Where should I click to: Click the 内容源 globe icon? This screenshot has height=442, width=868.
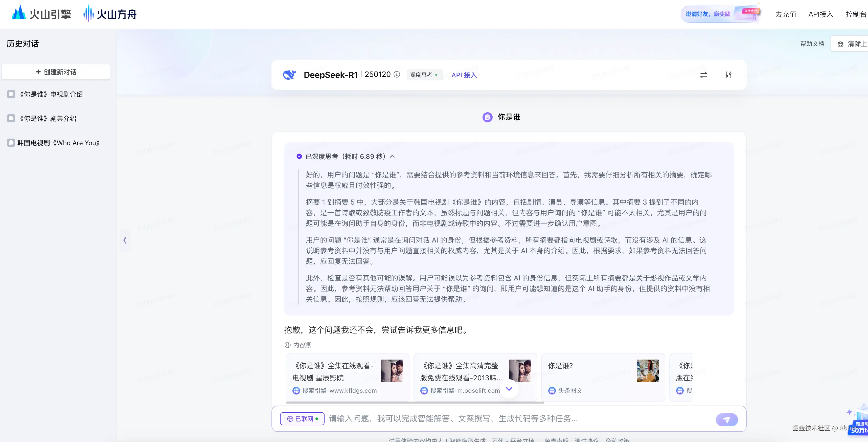pos(287,345)
